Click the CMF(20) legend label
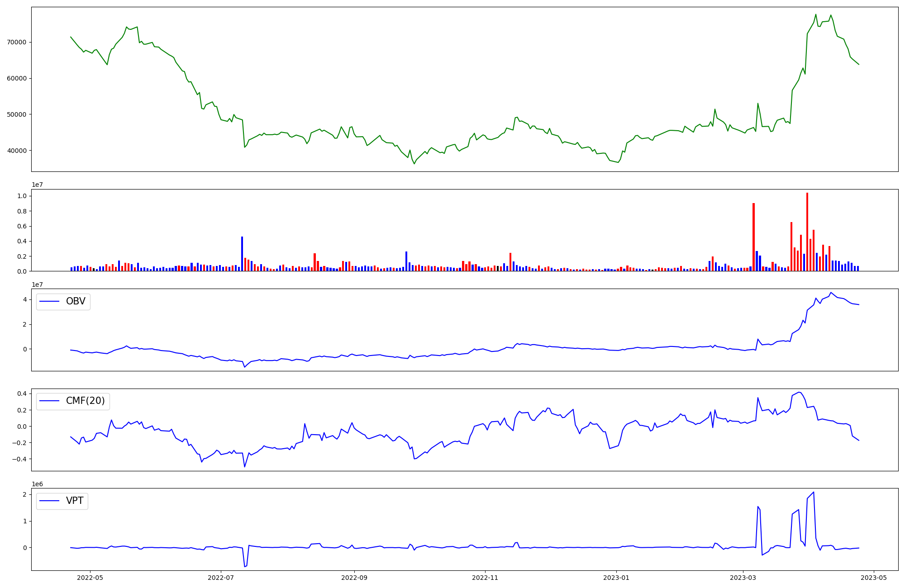The height and width of the screenshot is (588, 905). point(85,401)
